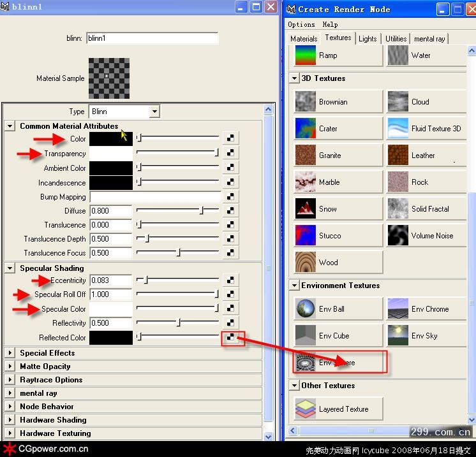Viewport: 476px width, 457px height.
Task: Create a Volume Noise texture node
Action: (x=398, y=236)
